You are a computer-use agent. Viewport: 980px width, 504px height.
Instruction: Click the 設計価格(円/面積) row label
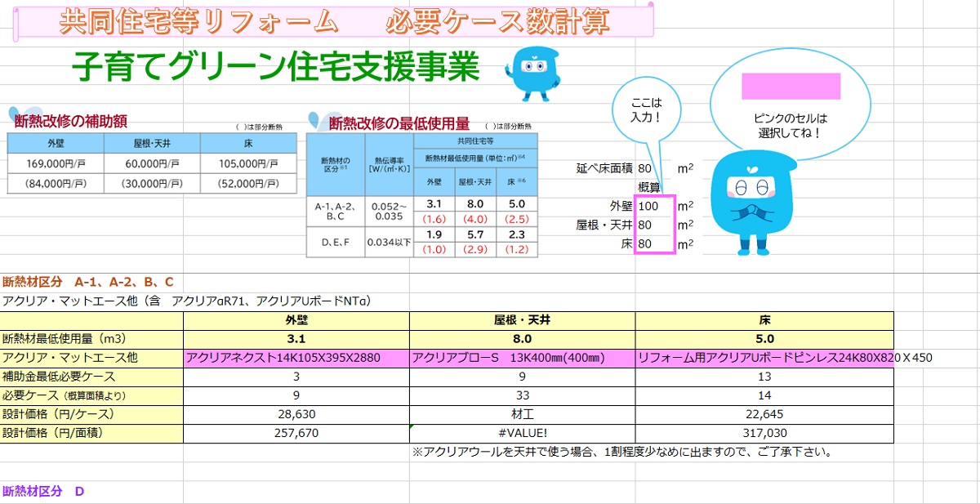click(x=91, y=433)
